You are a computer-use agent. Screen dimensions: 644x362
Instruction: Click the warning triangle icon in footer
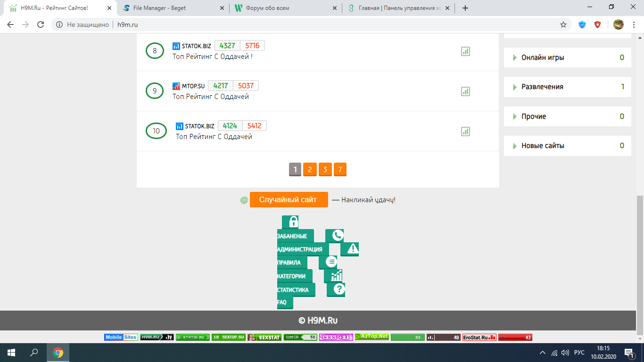tap(349, 249)
